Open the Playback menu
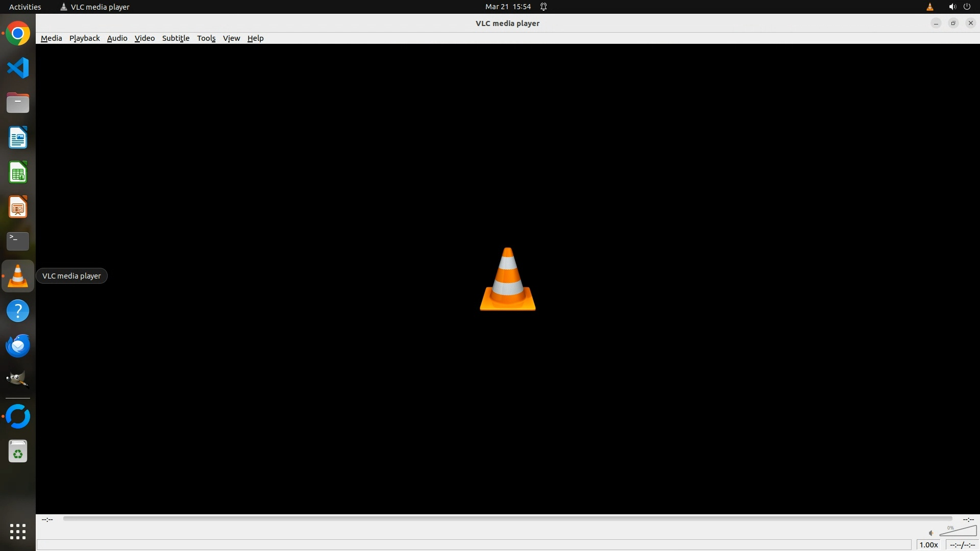This screenshot has width=980, height=551. coord(84,38)
